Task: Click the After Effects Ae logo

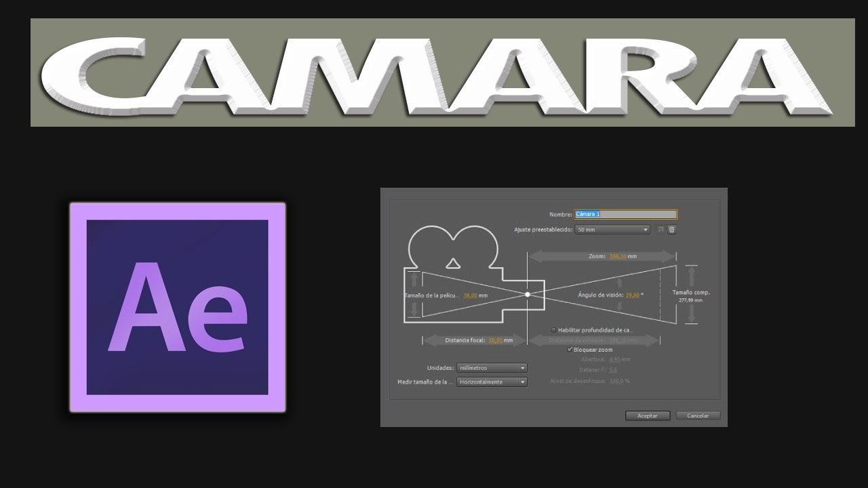Action: [x=178, y=307]
